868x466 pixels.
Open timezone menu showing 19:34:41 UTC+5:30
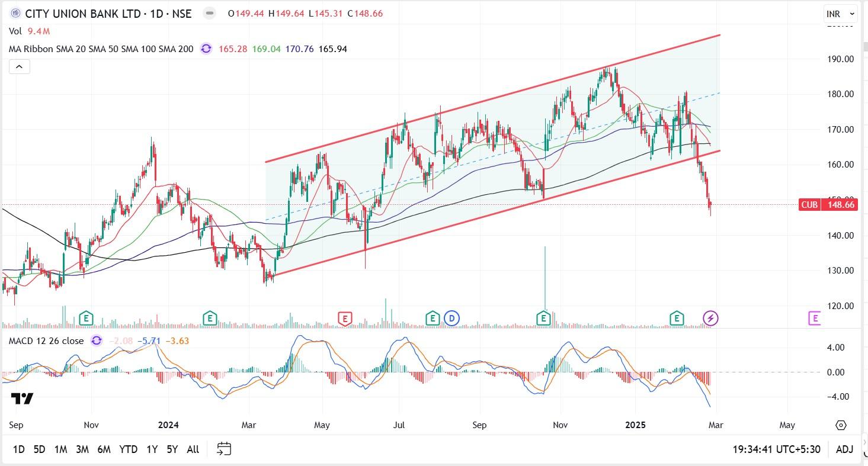point(777,449)
